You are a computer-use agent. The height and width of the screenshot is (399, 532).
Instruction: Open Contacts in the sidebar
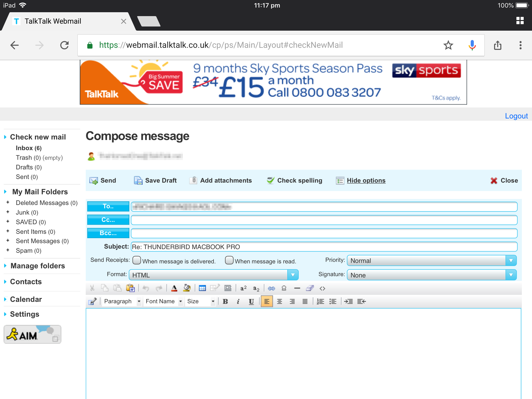(26, 282)
